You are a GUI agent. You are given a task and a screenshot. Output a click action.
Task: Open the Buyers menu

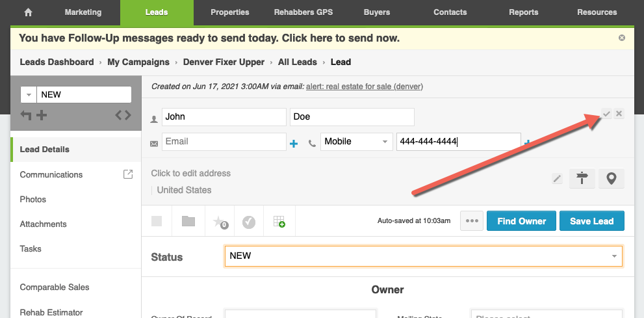pyautogui.click(x=377, y=12)
